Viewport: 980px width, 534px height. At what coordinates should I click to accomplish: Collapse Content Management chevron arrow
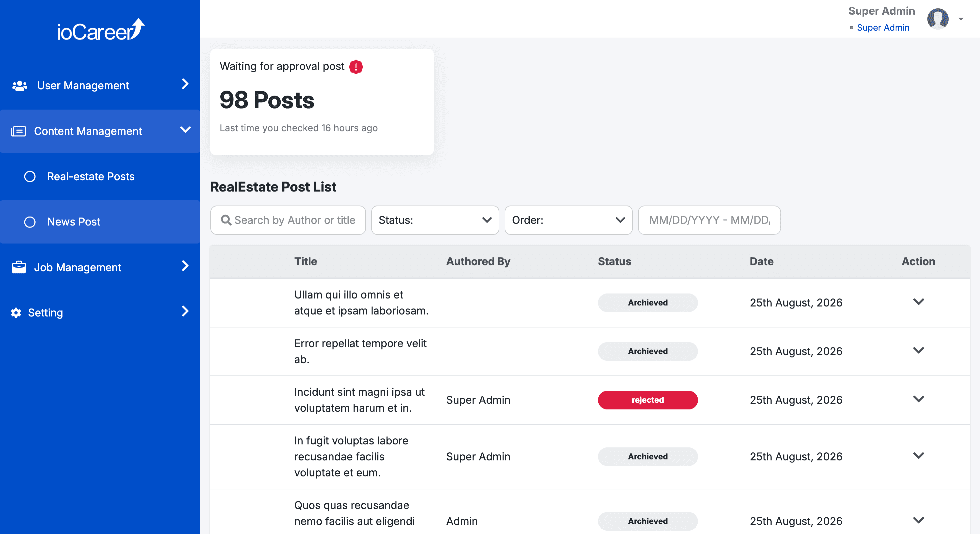pos(185,130)
